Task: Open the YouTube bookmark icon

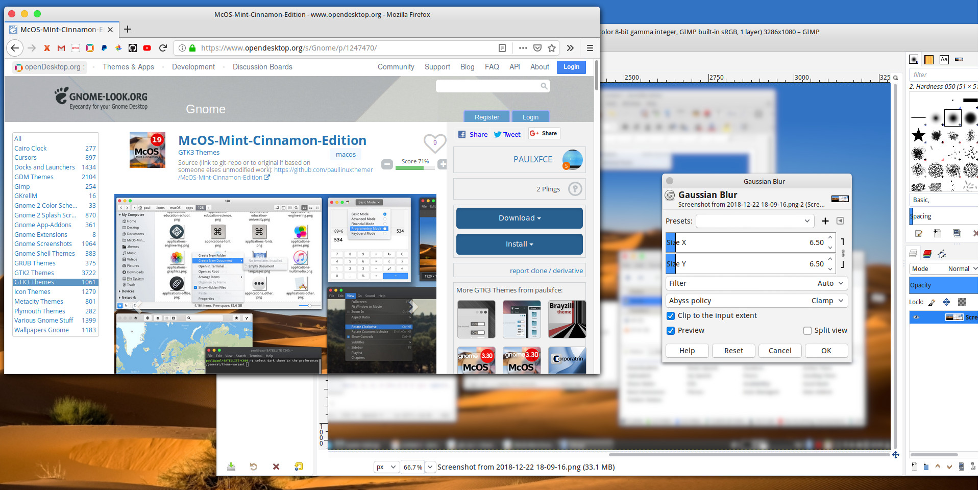Action: click(147, 48)
